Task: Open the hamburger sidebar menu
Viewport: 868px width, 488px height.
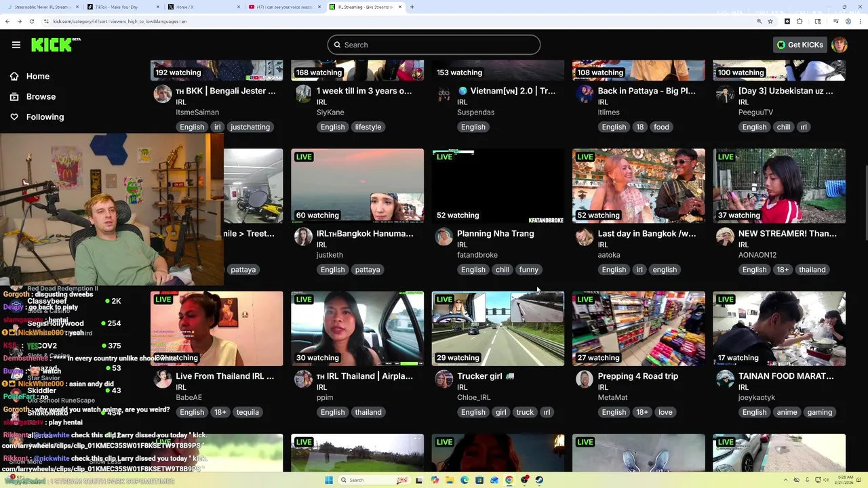Action: (x=16, y=45)
